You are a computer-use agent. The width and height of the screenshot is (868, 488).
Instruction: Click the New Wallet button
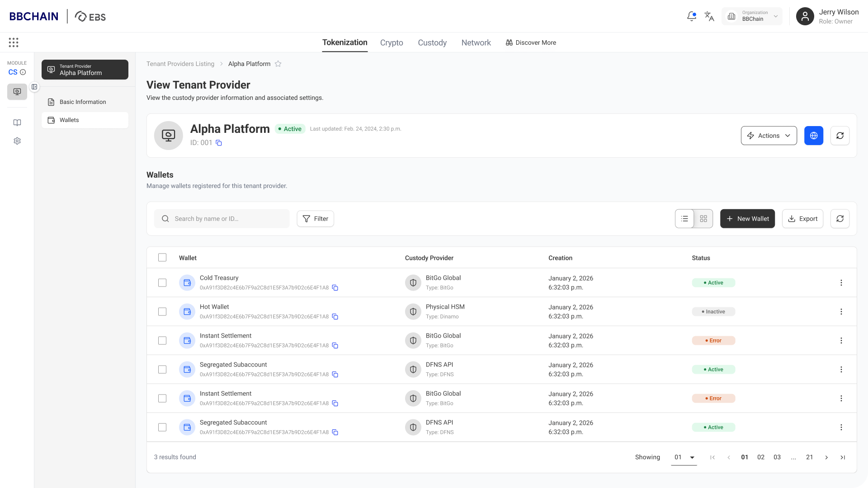point(747,219)
